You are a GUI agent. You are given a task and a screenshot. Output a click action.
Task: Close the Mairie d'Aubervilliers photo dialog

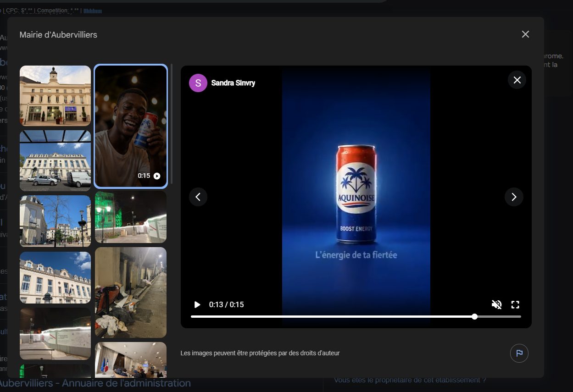[525, 34]
